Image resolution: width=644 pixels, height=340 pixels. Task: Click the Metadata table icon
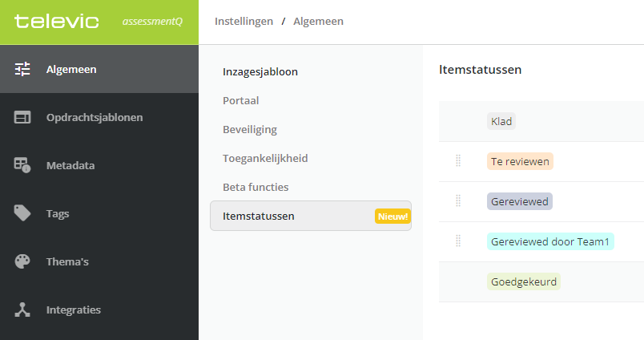coord(22,165)
